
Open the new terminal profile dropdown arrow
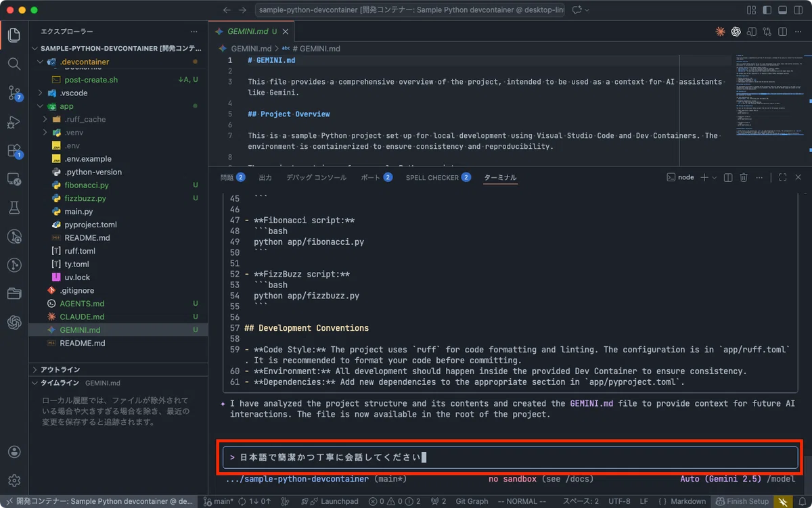click(715, 177)
